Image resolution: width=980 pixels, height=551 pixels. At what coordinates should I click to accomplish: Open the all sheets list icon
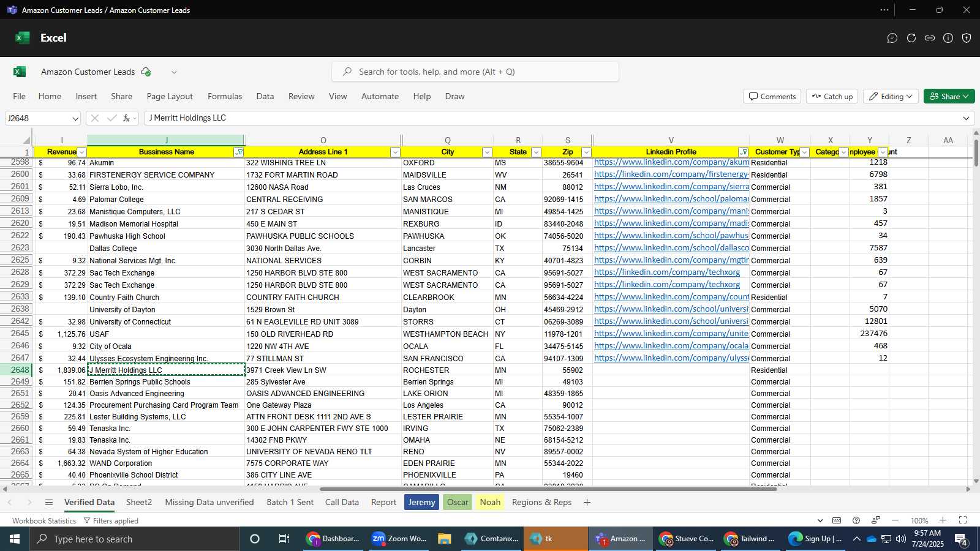(x=49, y=502)
